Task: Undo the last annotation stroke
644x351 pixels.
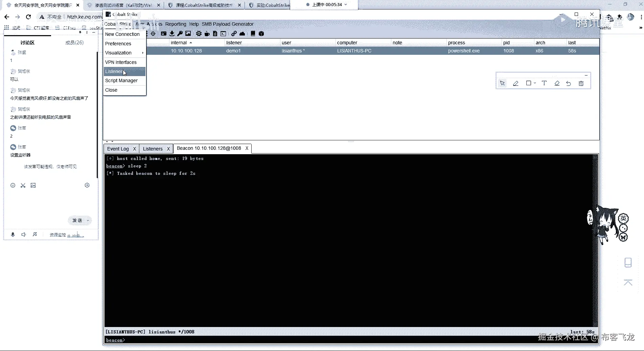Action: [569, 83]
